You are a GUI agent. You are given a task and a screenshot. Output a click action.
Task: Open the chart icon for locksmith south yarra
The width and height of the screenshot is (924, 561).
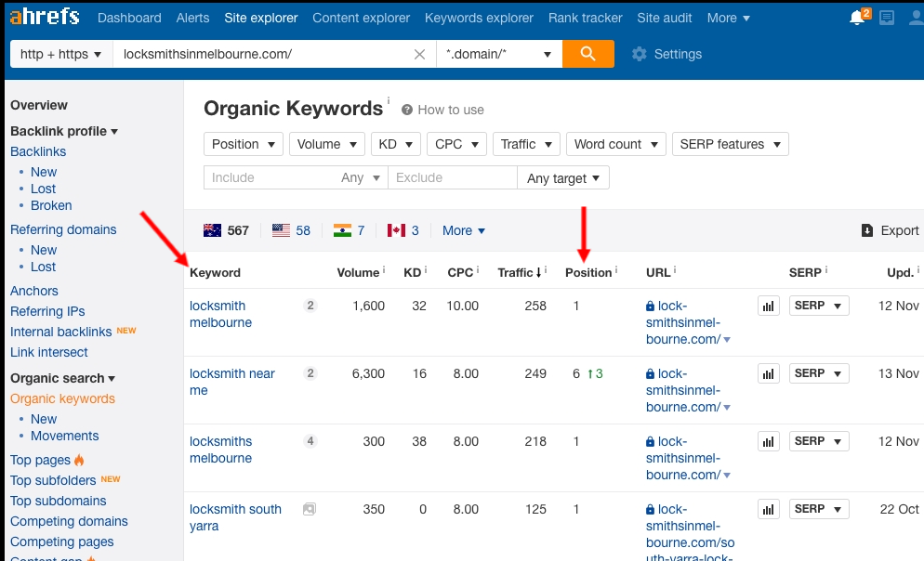click(x=769, y=509)
